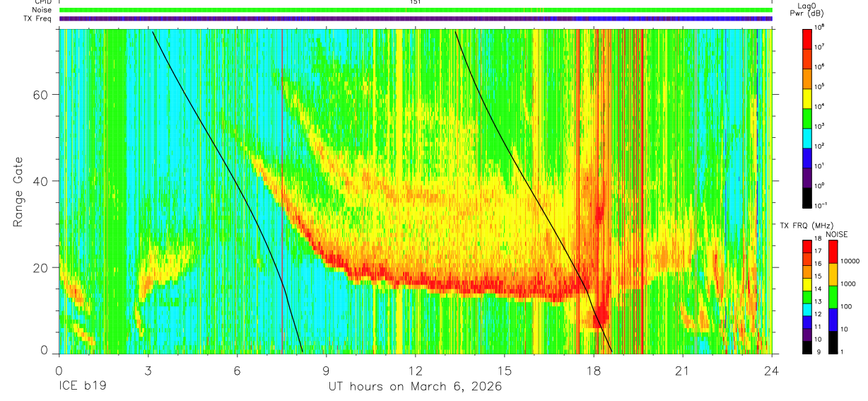Select the blue segment of the NOISE colorbar
Screen dimensions: 868x401
click(833, 318)
